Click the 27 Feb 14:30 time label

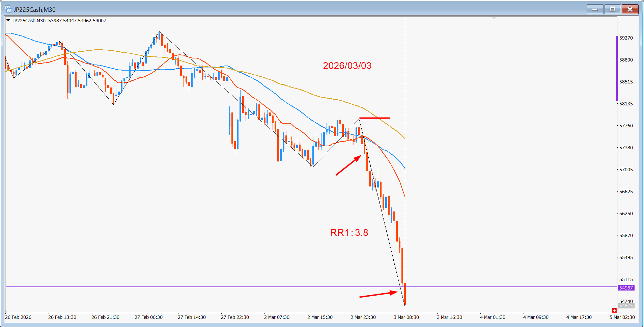tap(192, 317)
